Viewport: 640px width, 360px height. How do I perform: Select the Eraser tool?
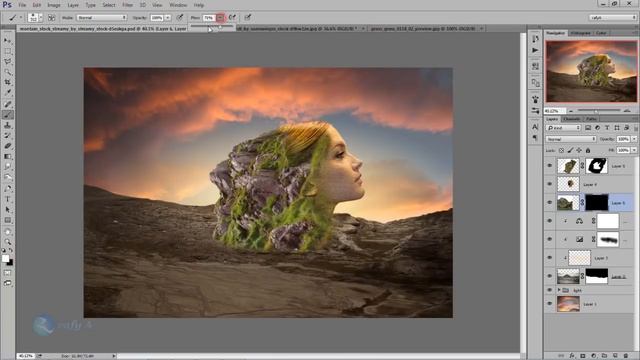pos(8,146)
